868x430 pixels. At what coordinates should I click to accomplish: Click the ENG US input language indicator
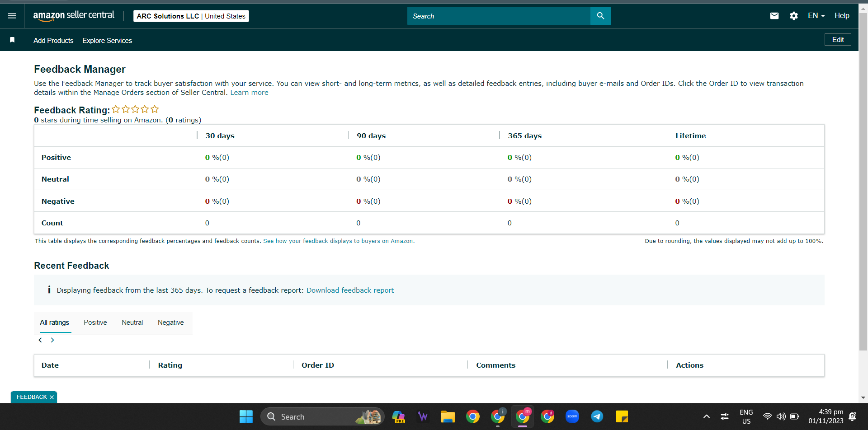746,416
